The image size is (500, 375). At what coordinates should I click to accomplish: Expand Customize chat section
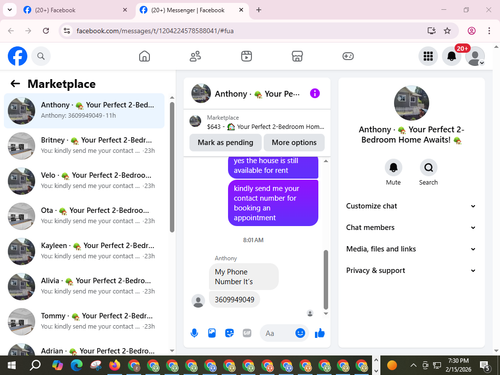click(x=411, y=206)
